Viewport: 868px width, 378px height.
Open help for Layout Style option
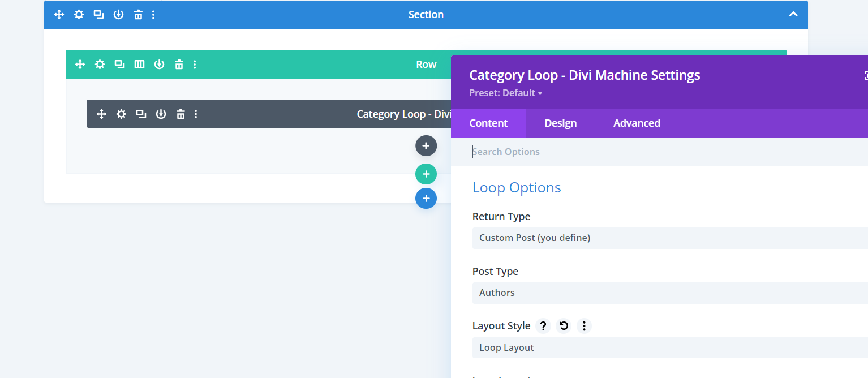(543, 326)
